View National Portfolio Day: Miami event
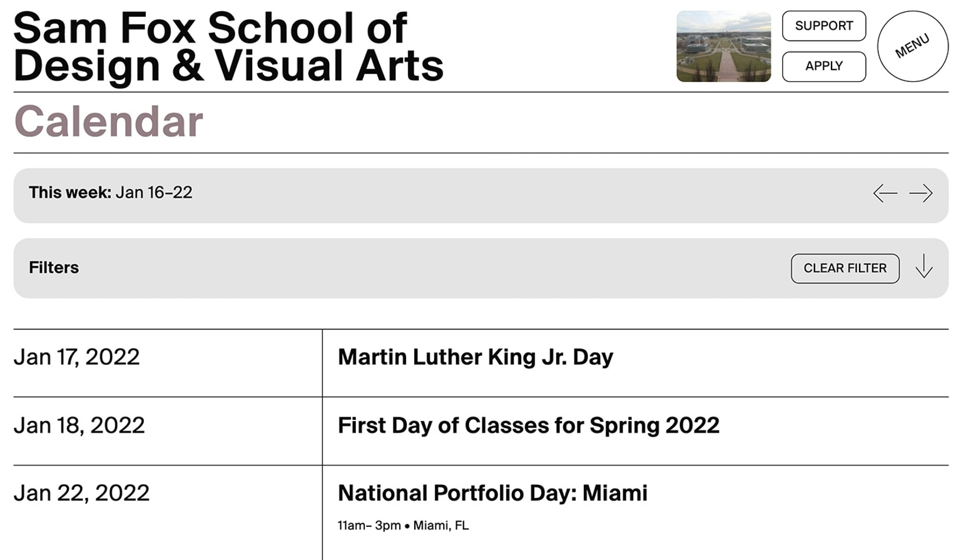This screenshot has width=961, height=560. [492, 493]
